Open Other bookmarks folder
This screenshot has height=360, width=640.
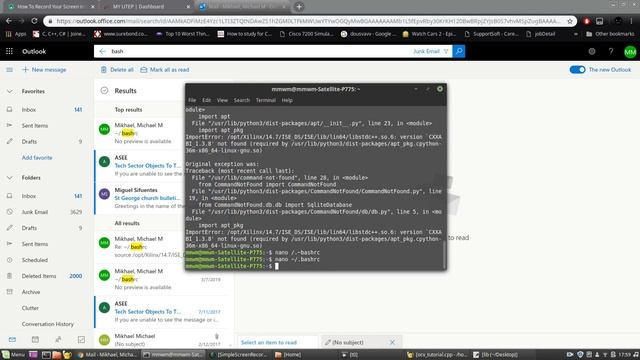[610, 34]
